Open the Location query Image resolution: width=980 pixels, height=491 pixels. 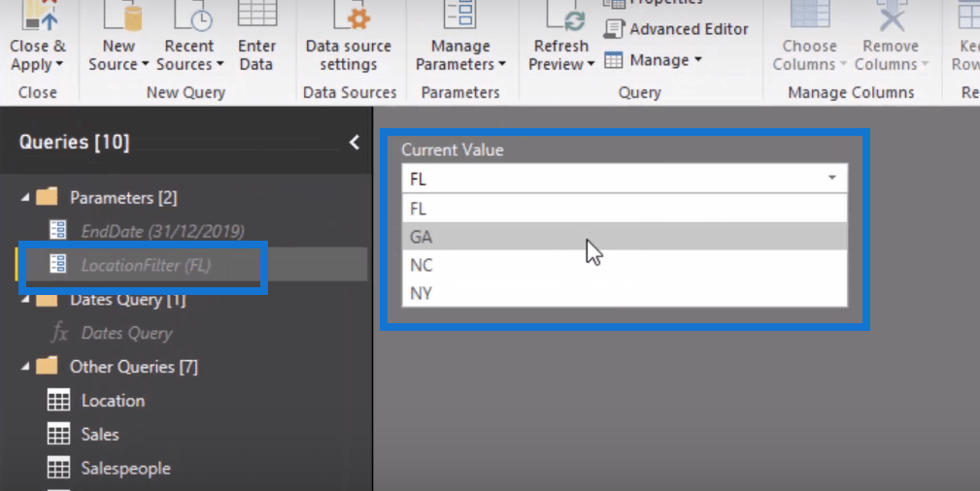tap(113, 401)
